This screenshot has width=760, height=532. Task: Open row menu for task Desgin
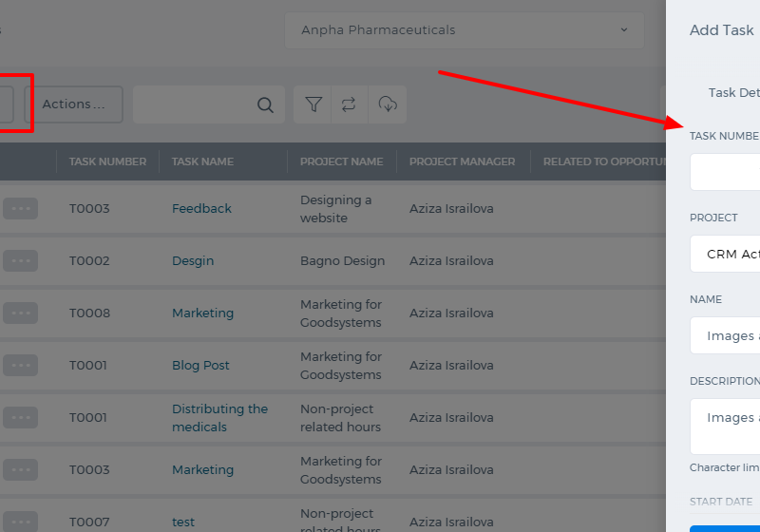[x=20, y=260]
